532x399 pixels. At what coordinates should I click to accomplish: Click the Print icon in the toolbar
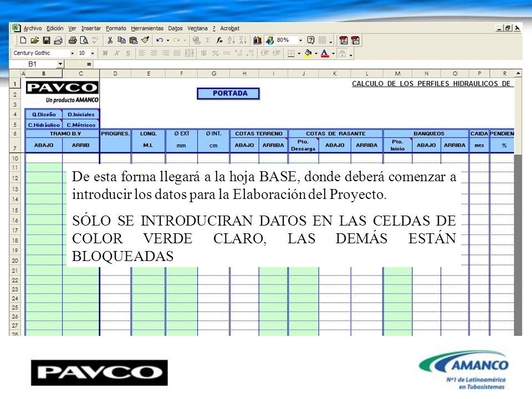[72, 40]
